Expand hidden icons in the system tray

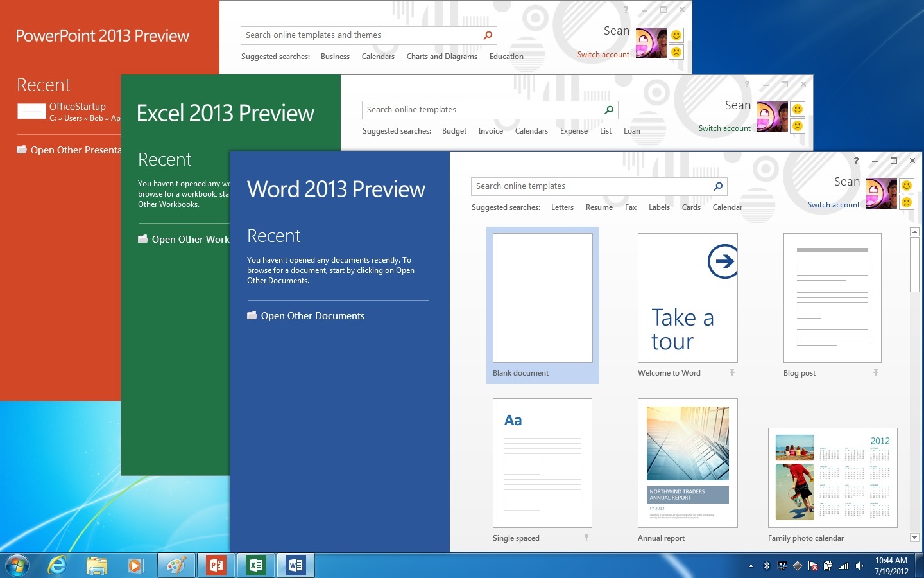[751, 566]
